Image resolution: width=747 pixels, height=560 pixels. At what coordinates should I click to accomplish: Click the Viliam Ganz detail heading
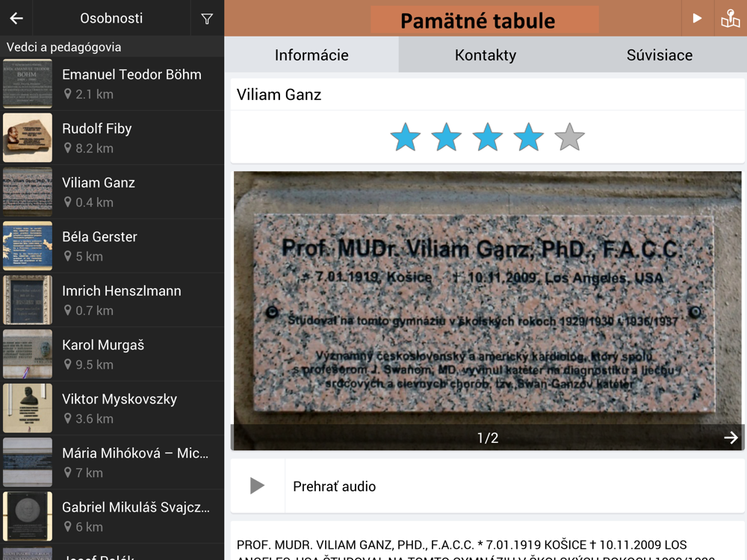coord(279,95)
